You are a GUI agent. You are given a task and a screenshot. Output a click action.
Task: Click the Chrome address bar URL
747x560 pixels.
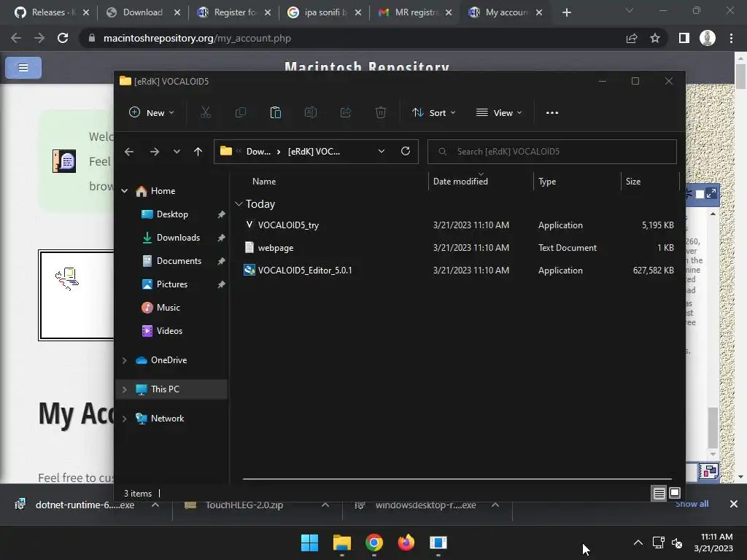(x=197, y=38)
